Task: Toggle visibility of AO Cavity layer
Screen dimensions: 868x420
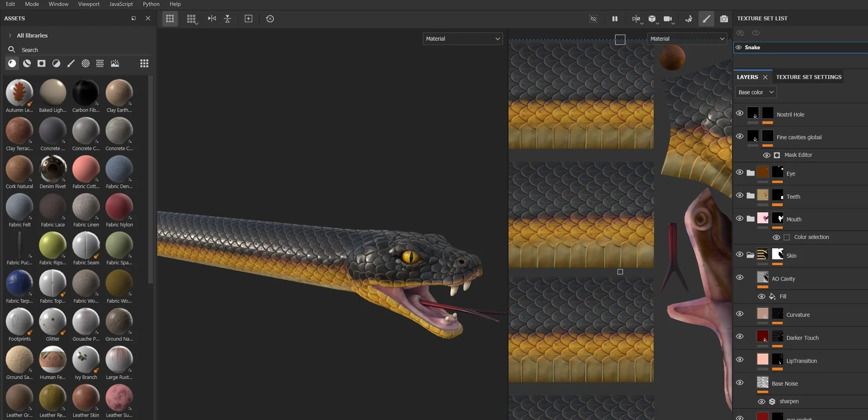Action: click(x=740, y=278)
